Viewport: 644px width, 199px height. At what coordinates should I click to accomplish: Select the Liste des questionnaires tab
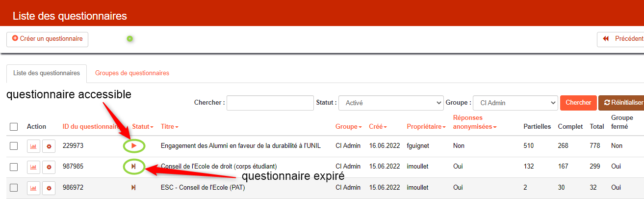coord(47,73)
